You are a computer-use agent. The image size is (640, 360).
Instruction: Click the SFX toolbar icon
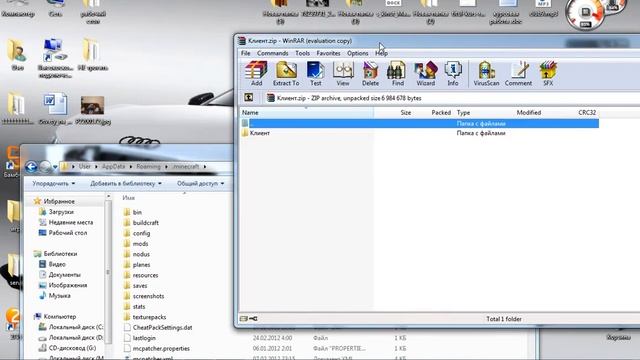tap(548, 73)
